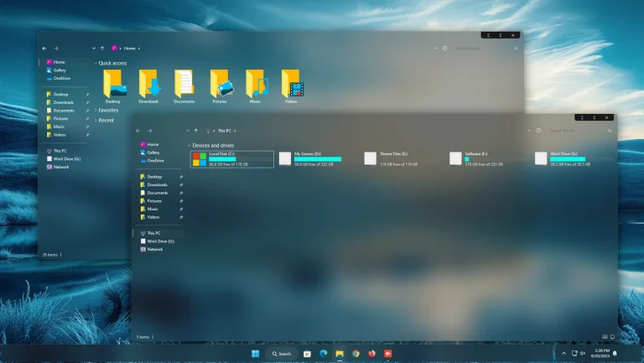The image size is (644, 363).
Task: Expand chevron after This PC breadcrumb
Action: tap(235, 131)
